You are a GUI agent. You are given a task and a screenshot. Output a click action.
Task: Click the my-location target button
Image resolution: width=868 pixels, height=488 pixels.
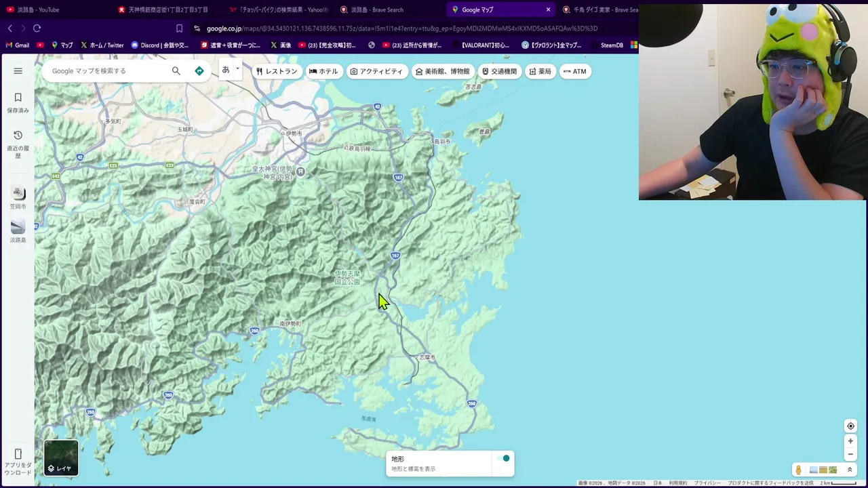[x=850, y=426]
